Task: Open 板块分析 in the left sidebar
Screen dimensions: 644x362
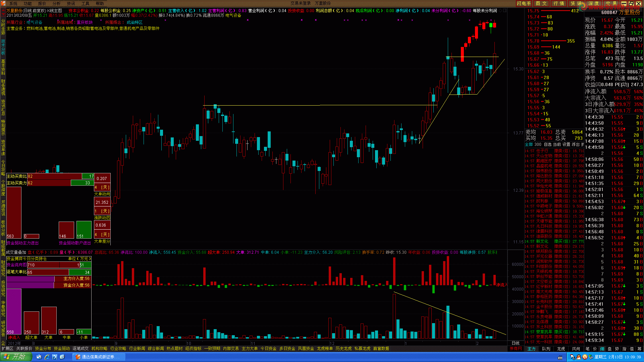Action: pyautogui.click(x=3, y=228)
